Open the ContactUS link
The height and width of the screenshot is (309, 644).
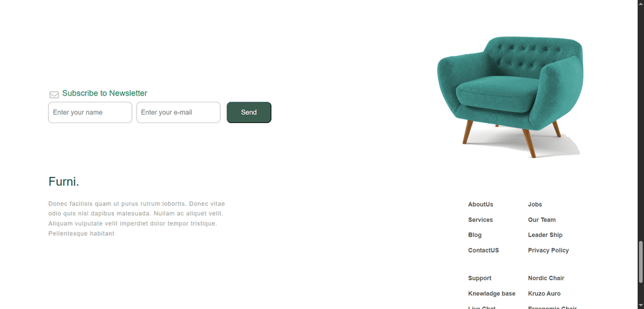[484, 251]
